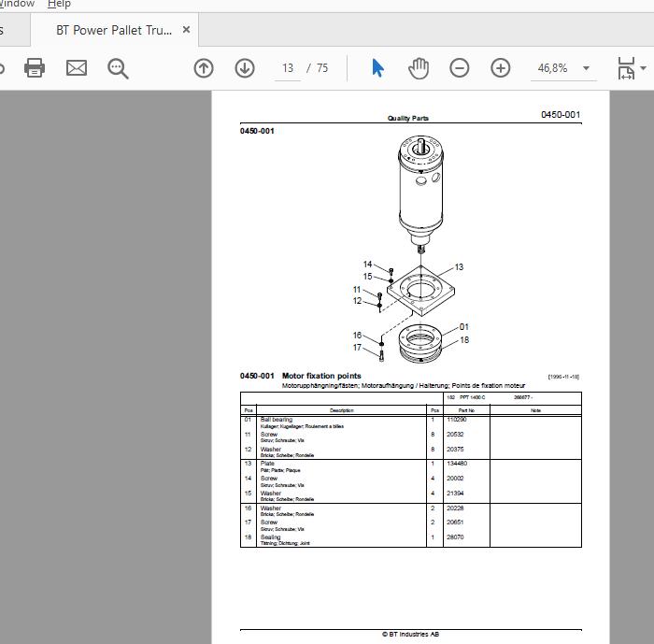Click the Ball bearing description row
Viewport: 654px width, 644px height.
tap(341, 422)
